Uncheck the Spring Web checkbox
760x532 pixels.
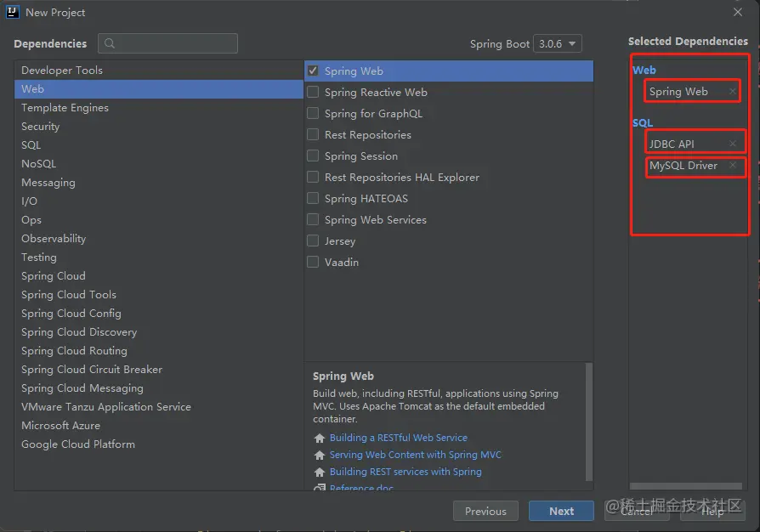(313, 71)
